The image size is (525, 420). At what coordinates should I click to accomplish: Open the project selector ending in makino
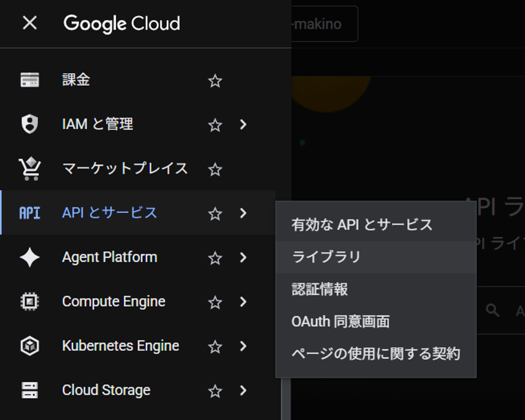[324, 24]
